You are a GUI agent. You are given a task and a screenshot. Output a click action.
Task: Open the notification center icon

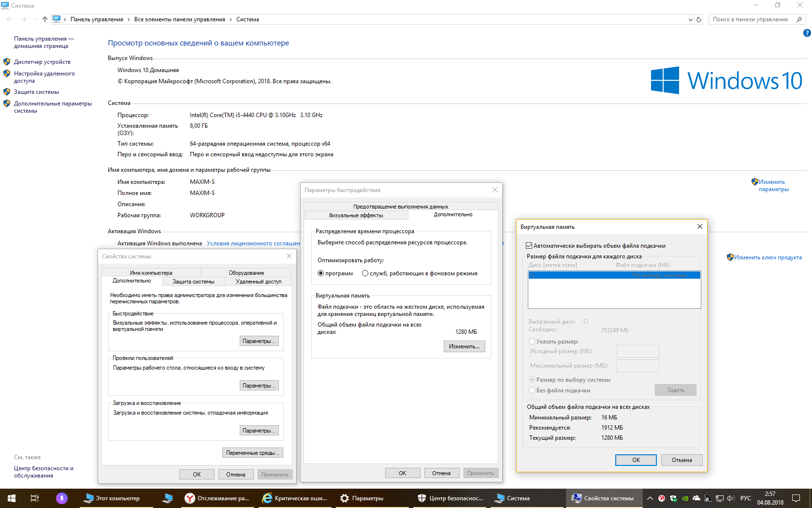point(796,498)
